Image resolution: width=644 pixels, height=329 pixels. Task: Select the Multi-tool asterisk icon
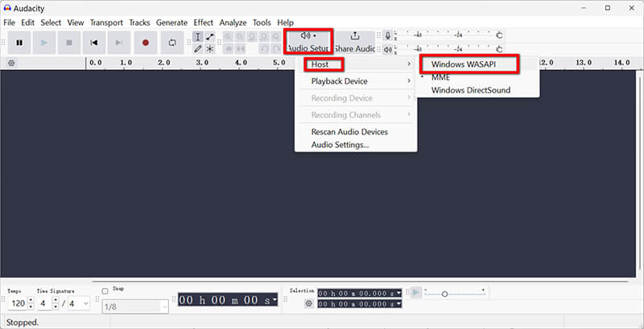[210, 49]
